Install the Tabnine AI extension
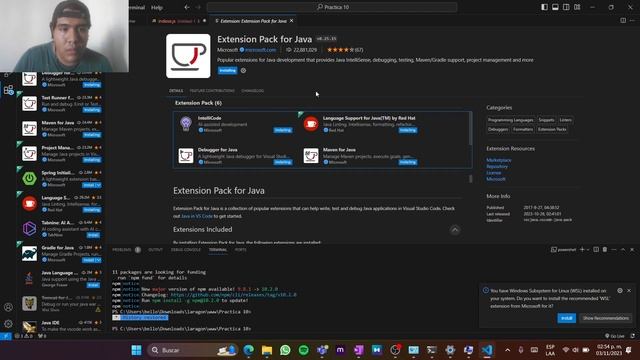This screenshot has height=360, width=640. (x=93, y=235)
